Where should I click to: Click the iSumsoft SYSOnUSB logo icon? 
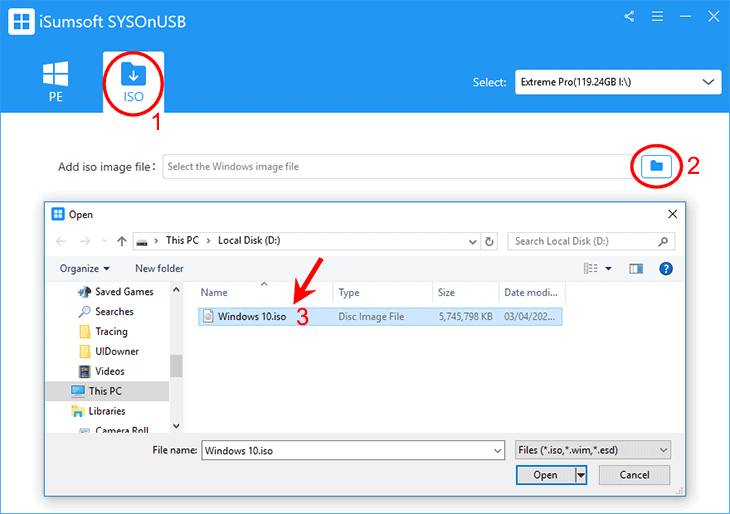point(21,21)
